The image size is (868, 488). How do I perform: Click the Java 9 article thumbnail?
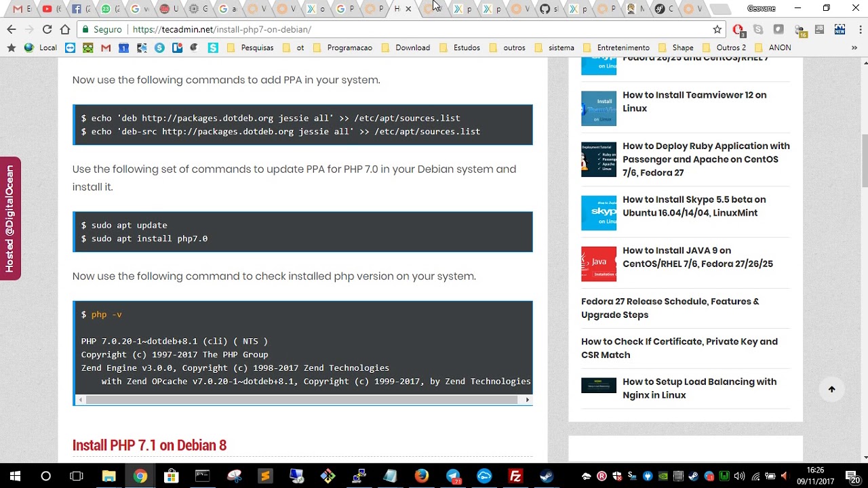coord(599,264)
